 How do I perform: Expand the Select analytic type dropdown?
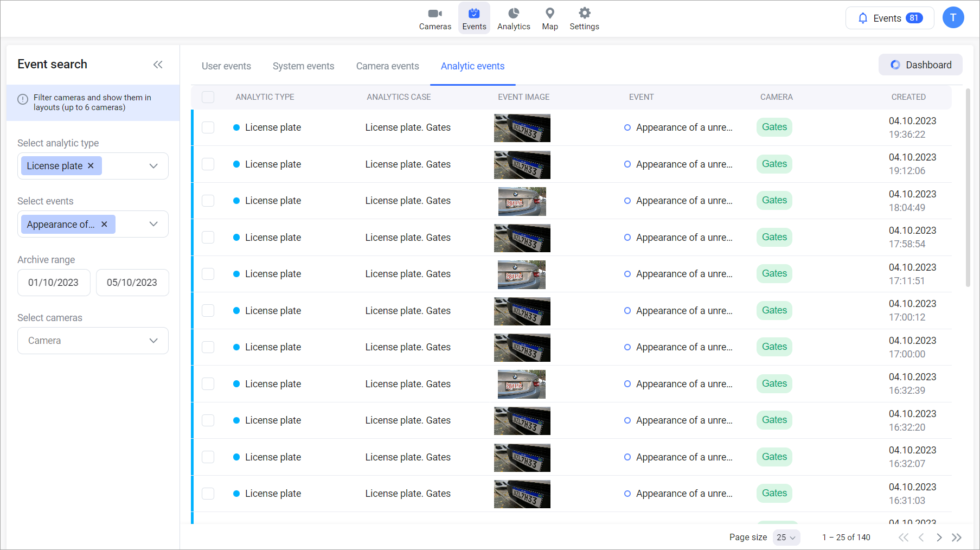[x=153, y=166]
